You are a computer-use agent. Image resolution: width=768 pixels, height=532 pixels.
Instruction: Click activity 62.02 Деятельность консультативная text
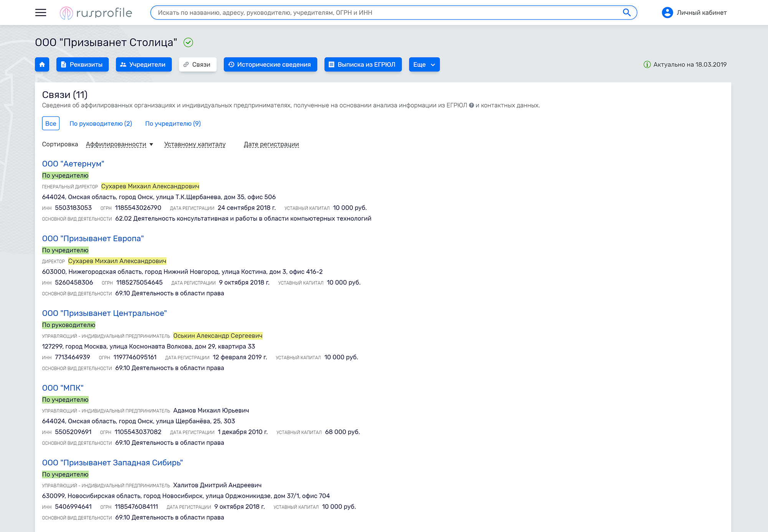[x=243, y=219]
